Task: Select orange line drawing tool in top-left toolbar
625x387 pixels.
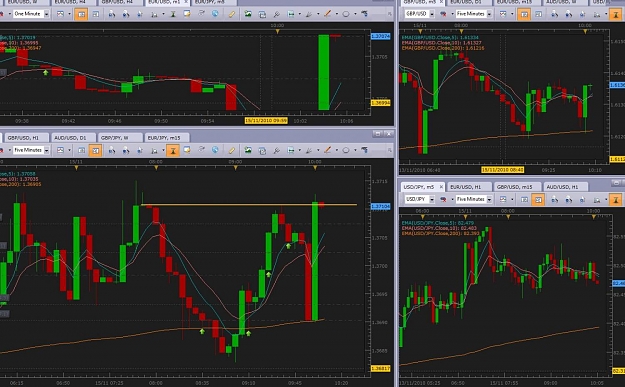Action: pyautogui.click(x=328, y=14)
